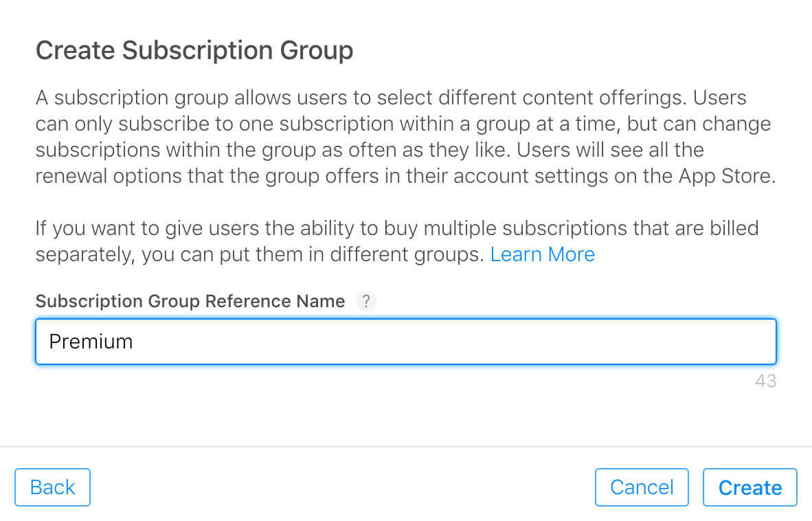Focus the Subscription Group Reference Name field
The image size is (812, 521).
point(405,342)
